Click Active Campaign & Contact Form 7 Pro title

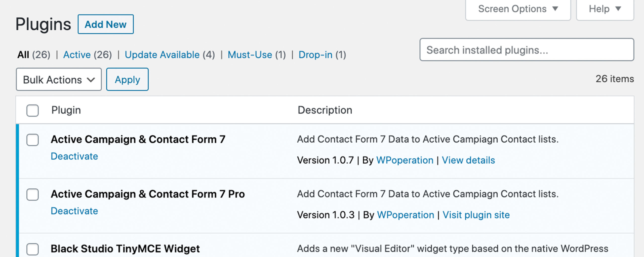pos(148,194)
